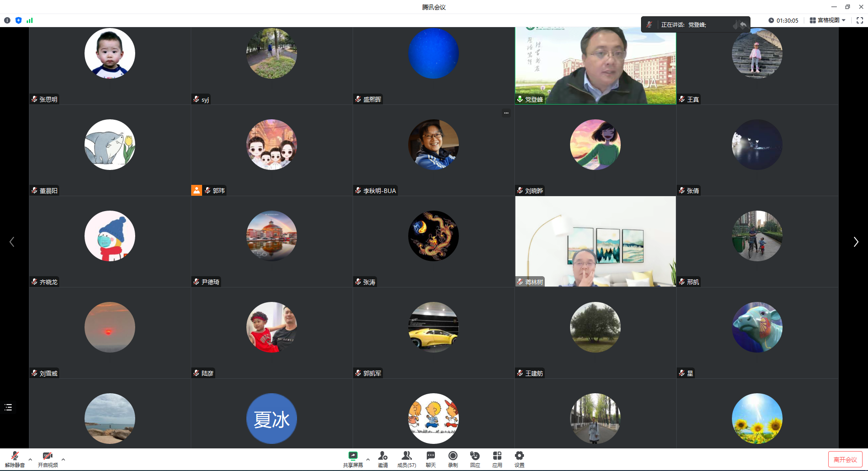868x471 pixels.
Task: Go to next page of participants
Action: [x=855, y=242]
